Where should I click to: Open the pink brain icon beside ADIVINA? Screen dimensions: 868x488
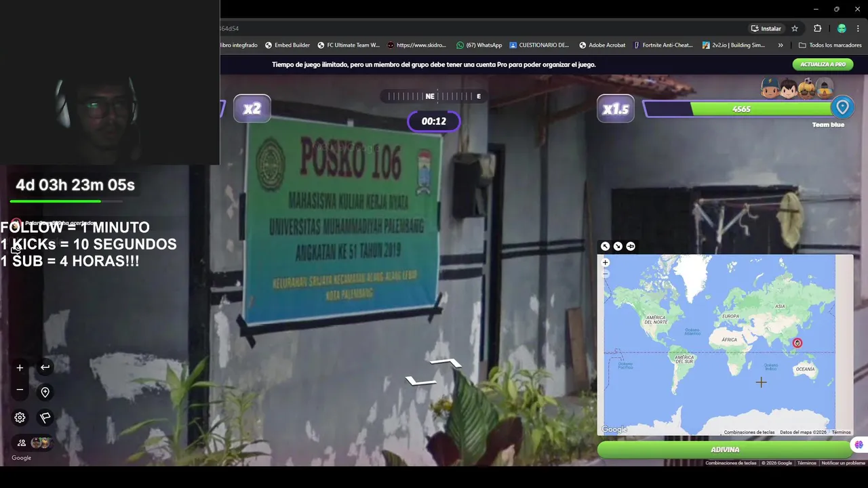[859, 445]
